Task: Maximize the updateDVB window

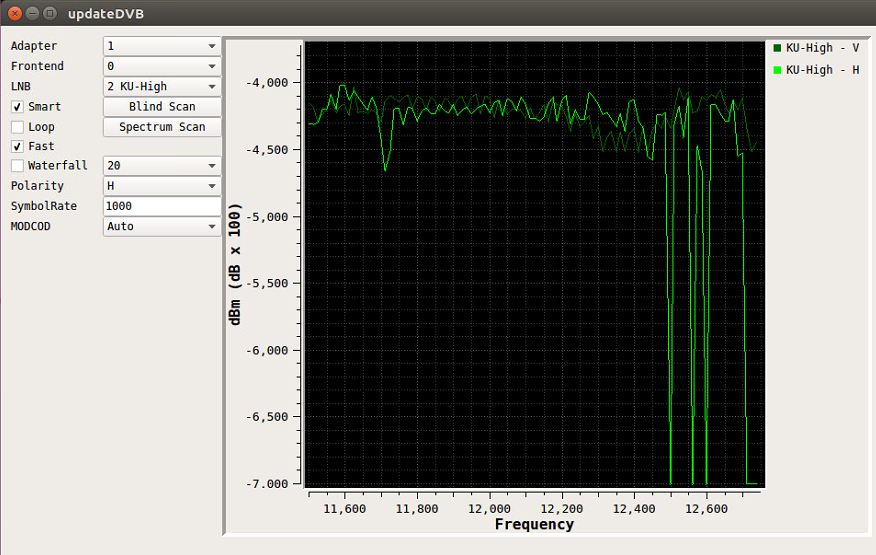Action: 50,13
